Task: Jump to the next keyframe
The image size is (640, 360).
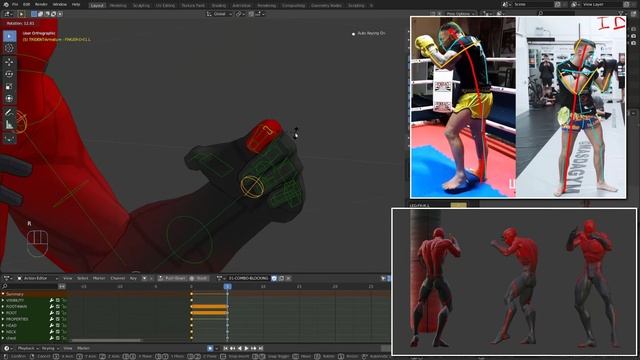Action: 253,349
